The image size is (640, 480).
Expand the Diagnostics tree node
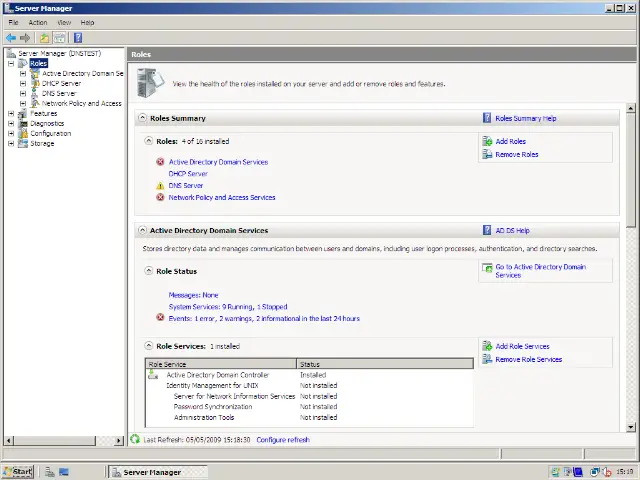11,123
